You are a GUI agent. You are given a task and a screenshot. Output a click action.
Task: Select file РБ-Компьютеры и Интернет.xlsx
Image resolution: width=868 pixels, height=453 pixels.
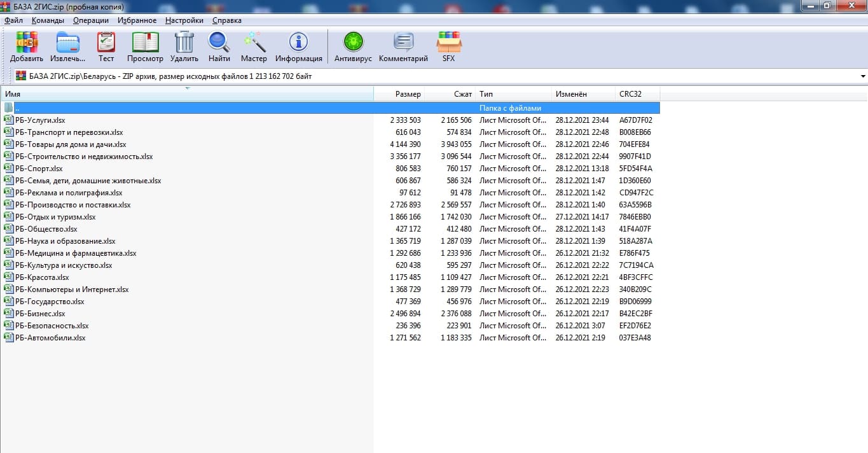[72, 289]
